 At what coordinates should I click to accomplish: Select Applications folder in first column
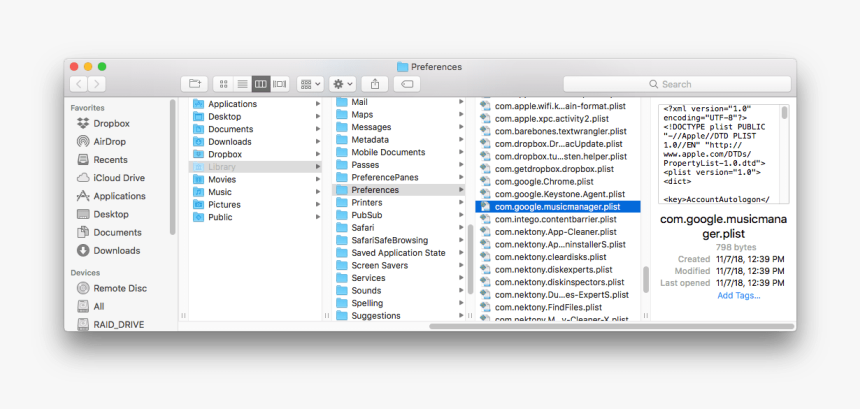[x=256, y=104]
